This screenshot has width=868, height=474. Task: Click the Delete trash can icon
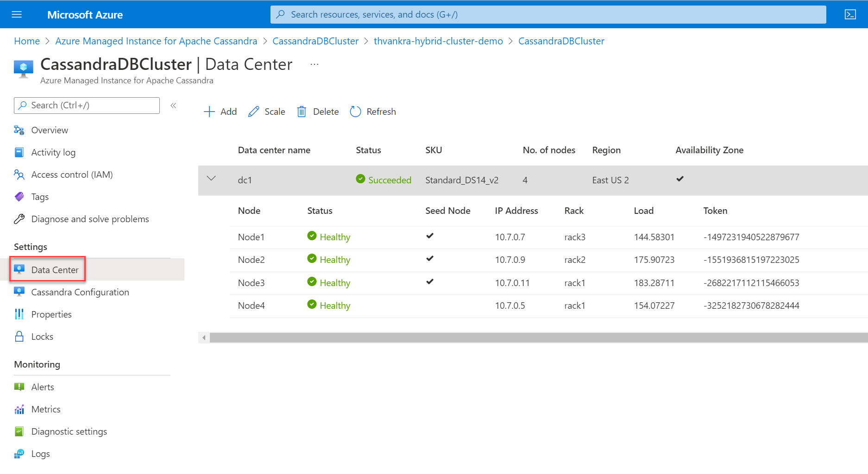(302, 112)
